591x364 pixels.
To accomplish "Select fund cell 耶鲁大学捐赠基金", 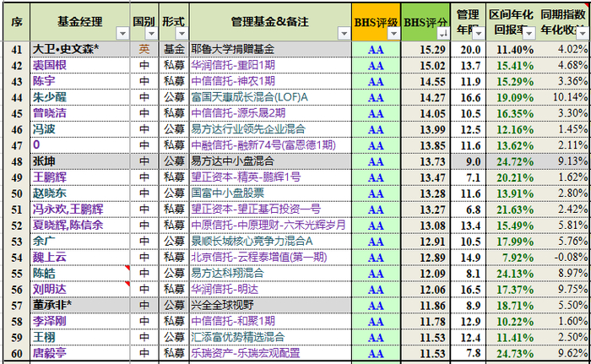I will coord(270,49).
